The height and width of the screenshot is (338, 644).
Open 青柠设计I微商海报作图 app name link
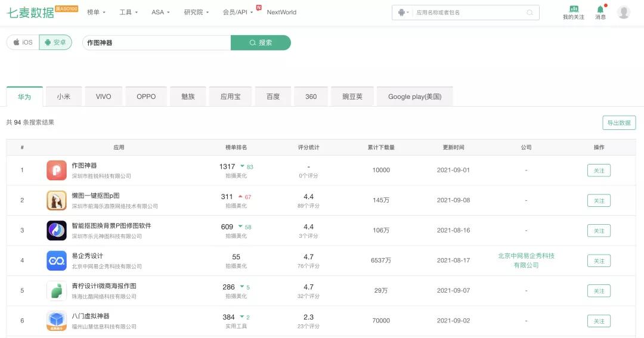pyautogui.click(x=104, y=286)
